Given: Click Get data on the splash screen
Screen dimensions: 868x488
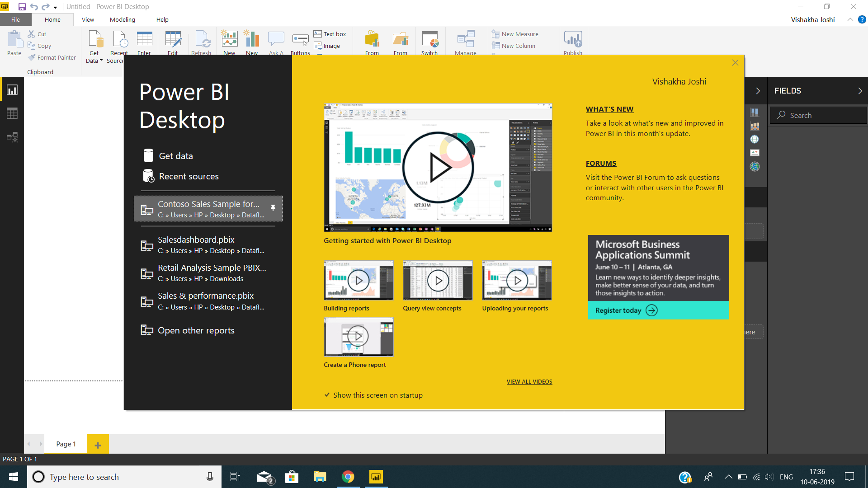Looking at the screenshot, I should pyautogui.click(x=168, y=156).
